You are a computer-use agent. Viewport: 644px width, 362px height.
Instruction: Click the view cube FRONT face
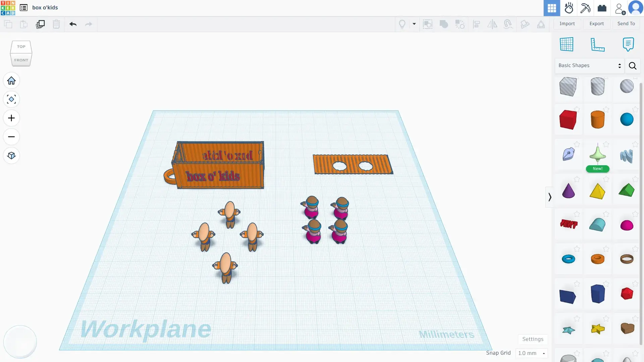(21, 60)
